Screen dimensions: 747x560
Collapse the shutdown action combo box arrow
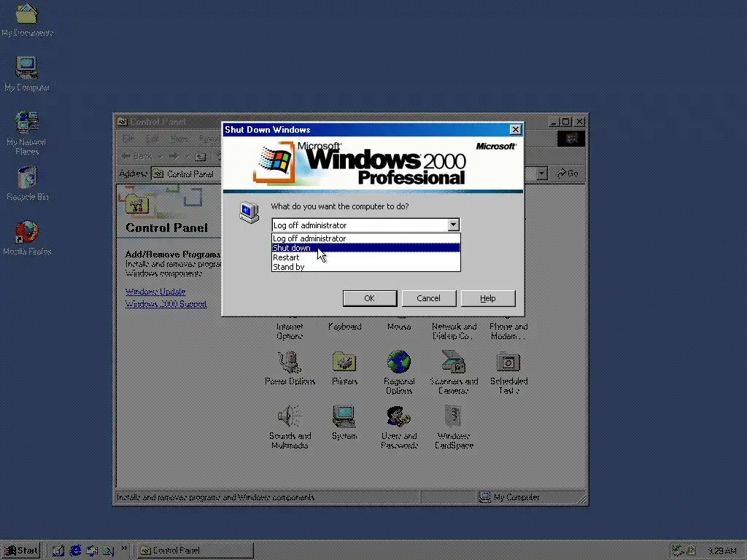pyautogui.click(x=453, y=225)
